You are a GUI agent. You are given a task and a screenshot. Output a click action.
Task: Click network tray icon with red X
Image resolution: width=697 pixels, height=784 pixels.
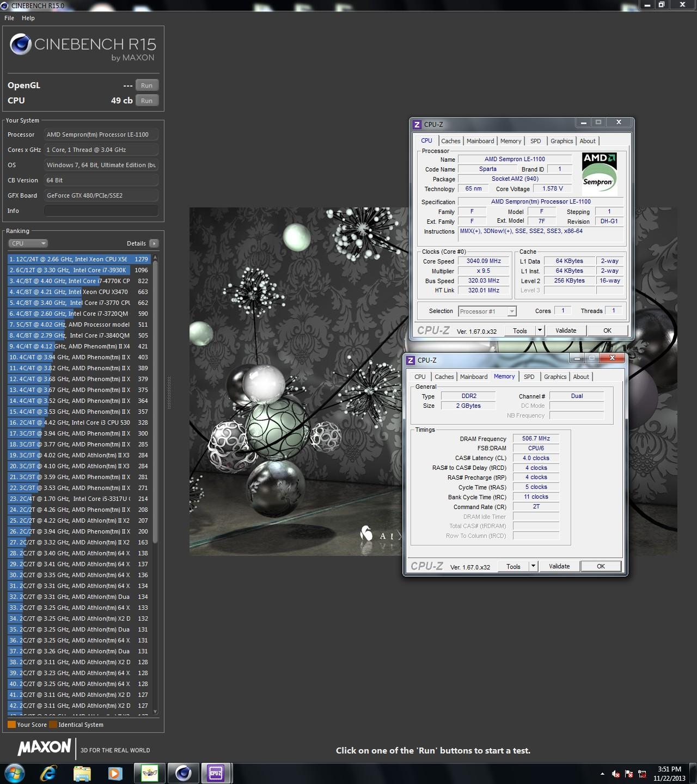click(x=642, y=774)
